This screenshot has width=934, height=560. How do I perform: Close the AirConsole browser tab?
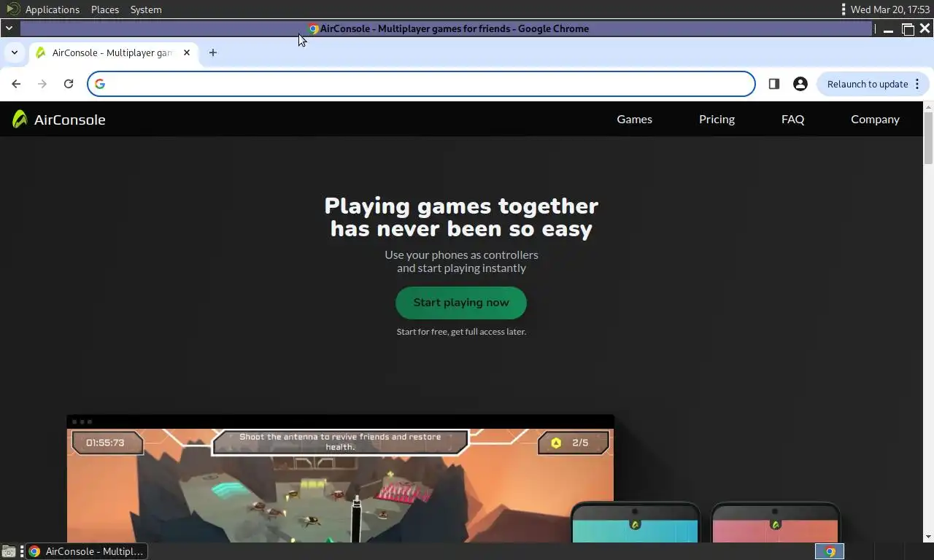click(187, 52)
